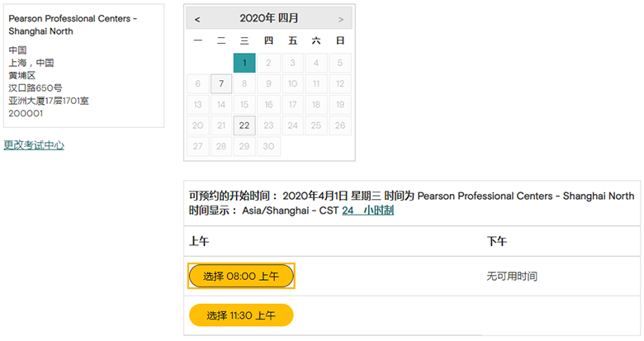Click Pearson Professional Centers address card

pyautogui.click(x=83, y=66)
